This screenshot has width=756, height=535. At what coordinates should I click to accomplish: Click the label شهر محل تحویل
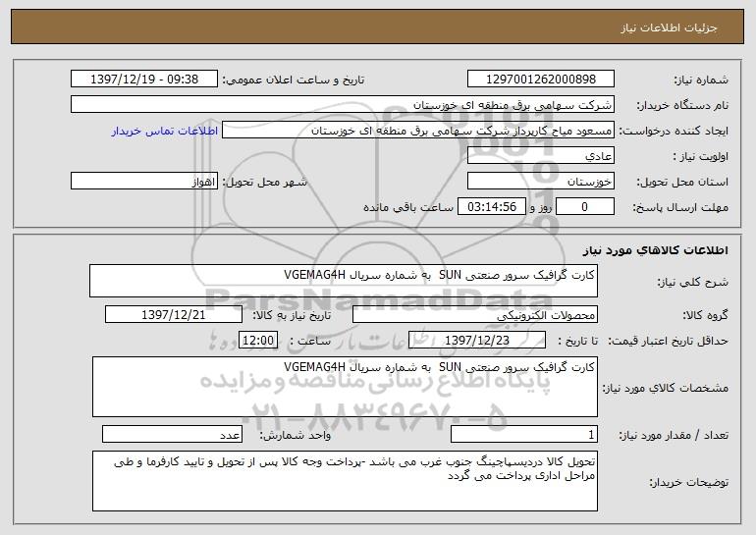[x=264, y=182]
